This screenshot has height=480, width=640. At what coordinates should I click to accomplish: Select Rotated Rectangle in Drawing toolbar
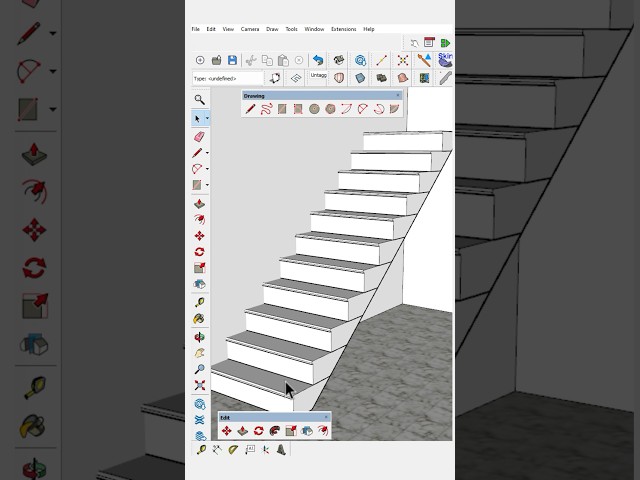pyautogui.click(x=298, y=109)
